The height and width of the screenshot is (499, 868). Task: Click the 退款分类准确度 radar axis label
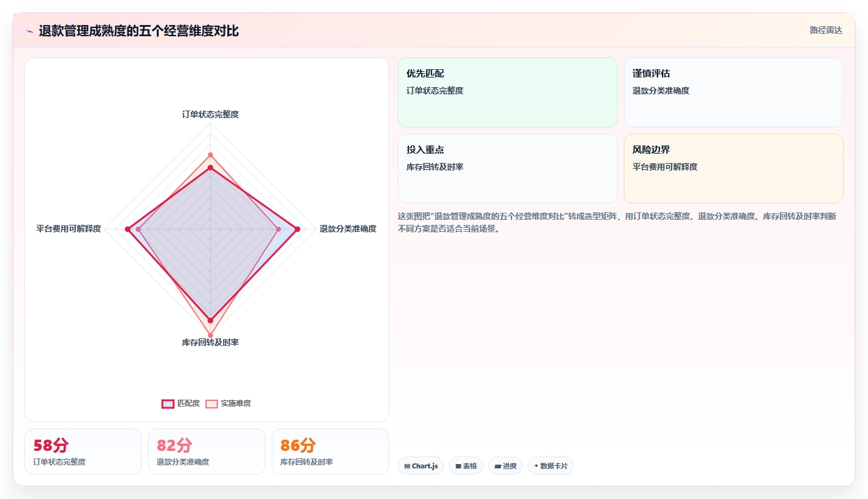(348, 229)
